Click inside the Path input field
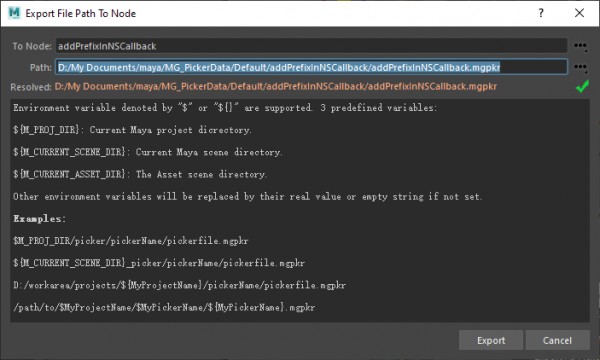 (311, 67)
